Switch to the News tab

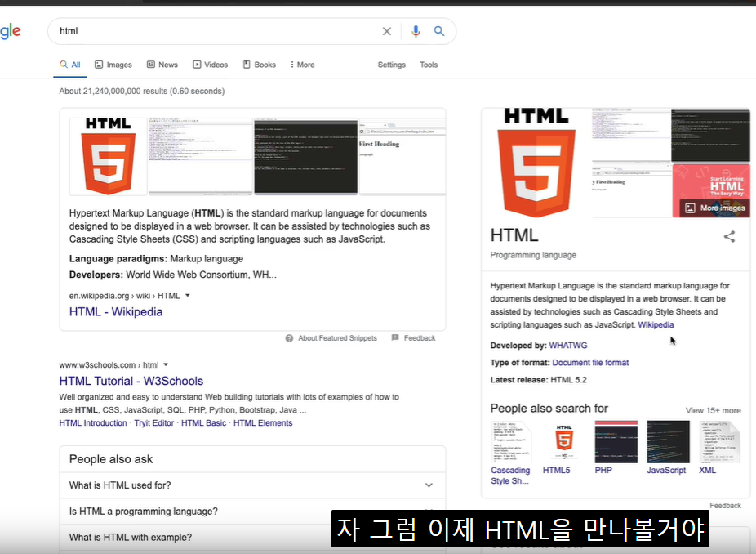click(162, 65)
